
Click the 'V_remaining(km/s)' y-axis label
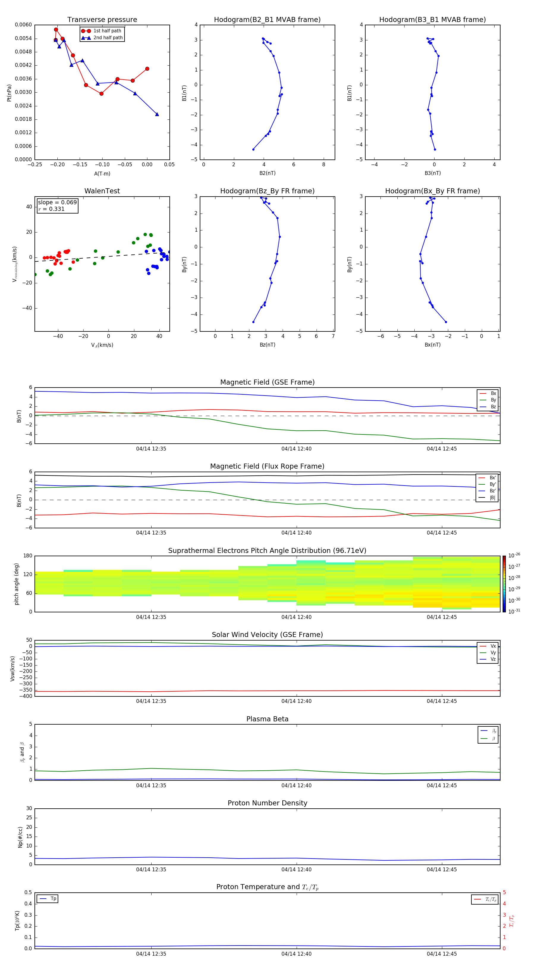pos(15,264)
